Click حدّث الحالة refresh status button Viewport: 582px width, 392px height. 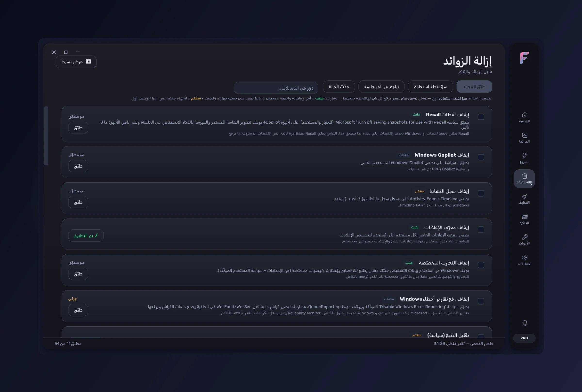point(339,86)
